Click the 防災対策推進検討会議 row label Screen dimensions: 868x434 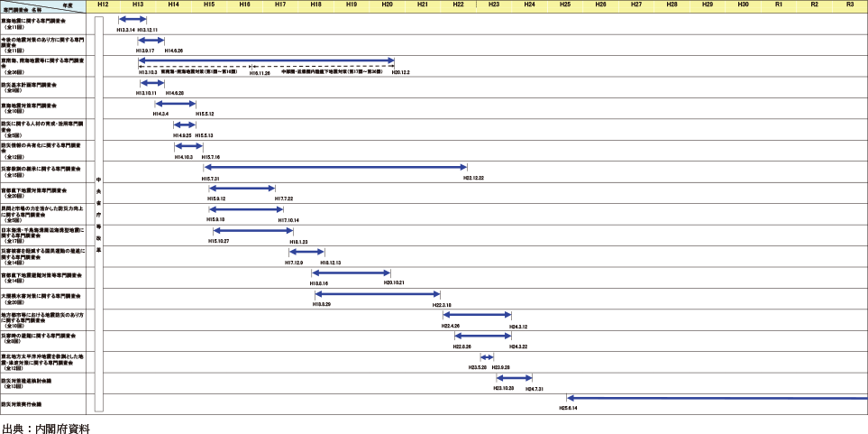coord(26,382)
